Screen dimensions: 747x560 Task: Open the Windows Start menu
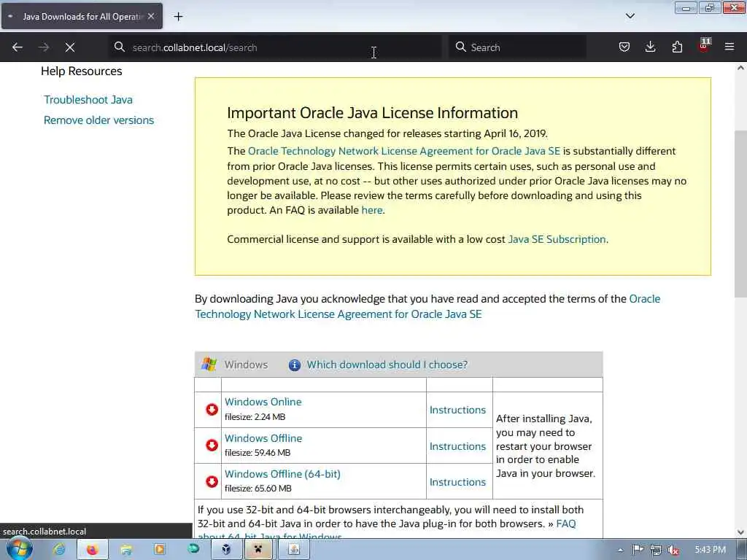[x=19, y=550]
